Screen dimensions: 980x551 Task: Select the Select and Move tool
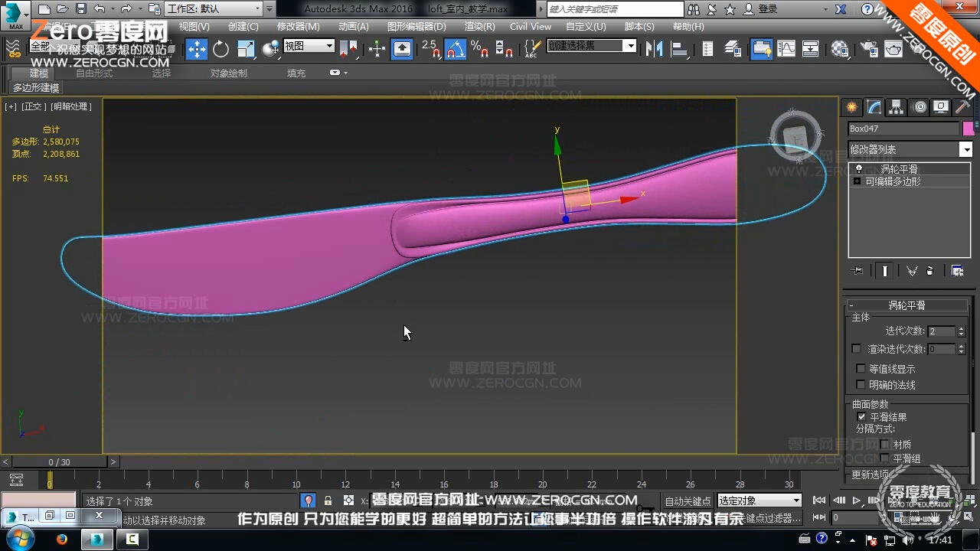[x=197, y=49]
